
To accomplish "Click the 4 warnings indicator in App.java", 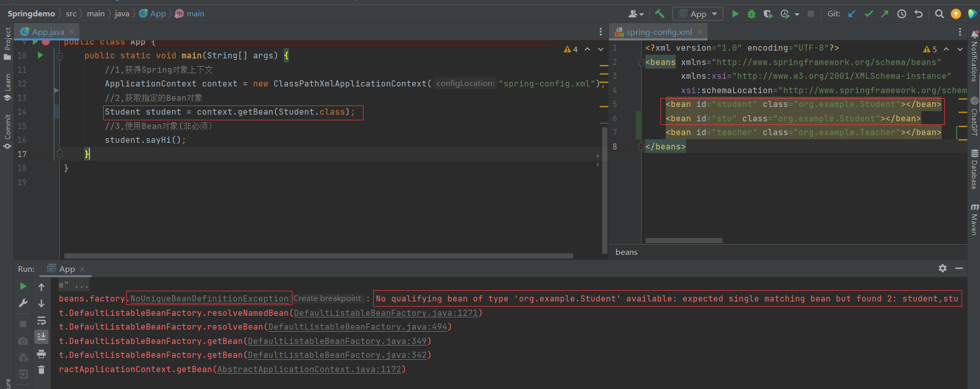I will [571, 49].
